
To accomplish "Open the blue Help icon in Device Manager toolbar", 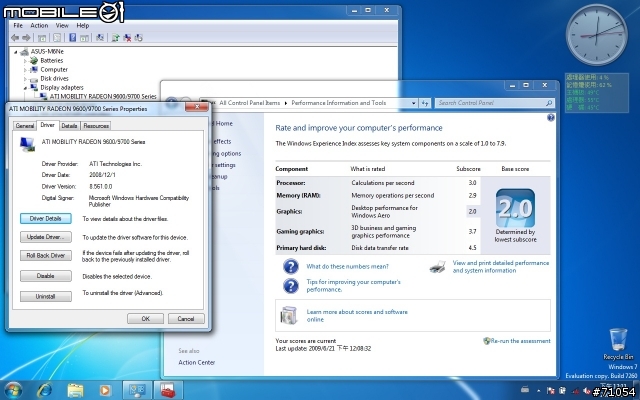I will coord(72,38).
